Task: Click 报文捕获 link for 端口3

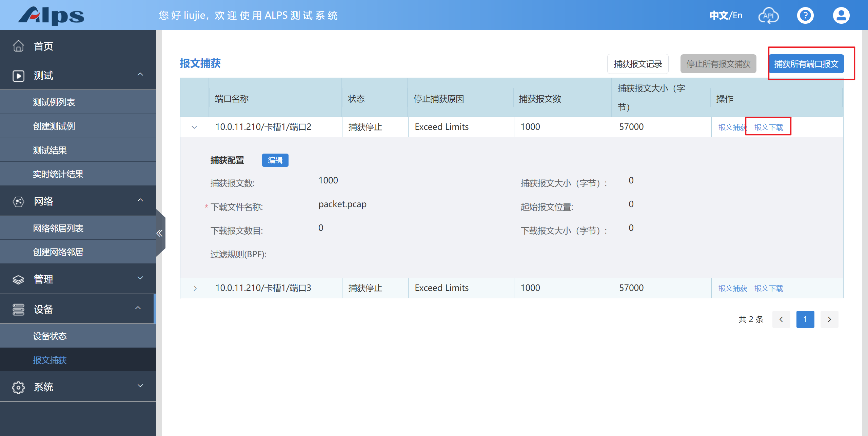Action: 732,288
